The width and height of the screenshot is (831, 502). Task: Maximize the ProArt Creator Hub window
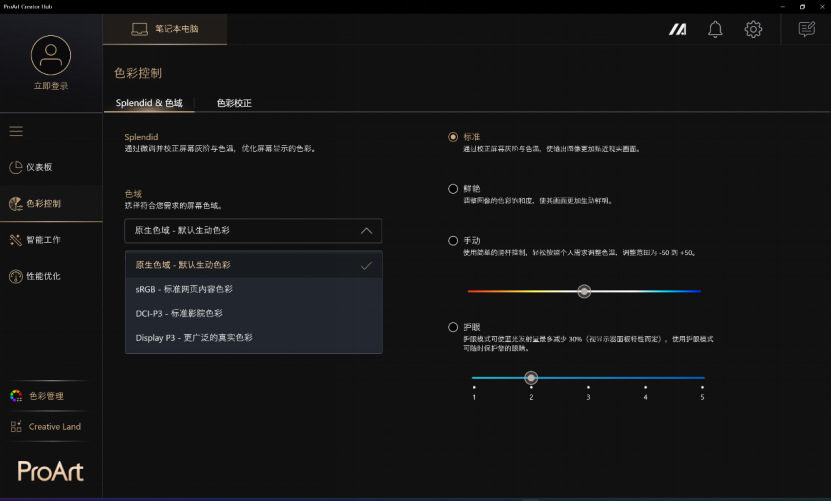click(x=802, y=7)
